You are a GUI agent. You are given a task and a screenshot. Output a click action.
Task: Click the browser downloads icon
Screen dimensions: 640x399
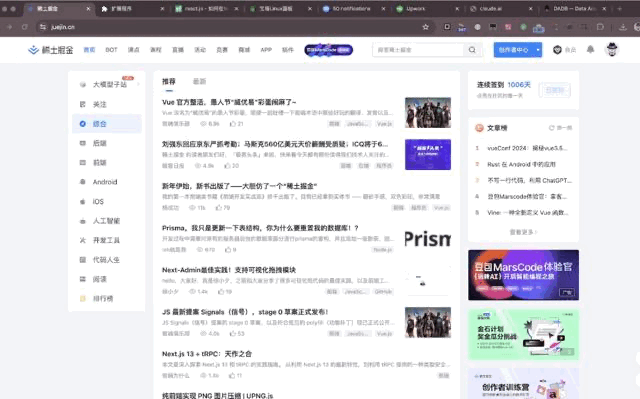click(x=622, y=27)
